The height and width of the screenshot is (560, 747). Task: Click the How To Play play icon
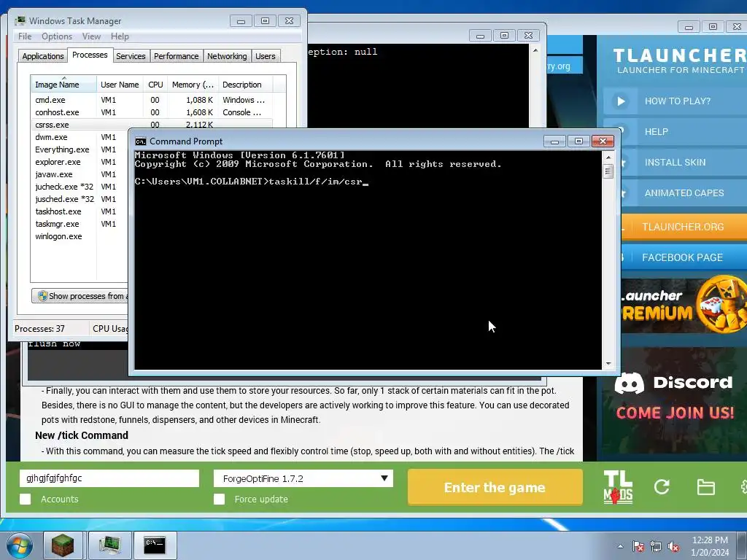click(x=620, y=101)
